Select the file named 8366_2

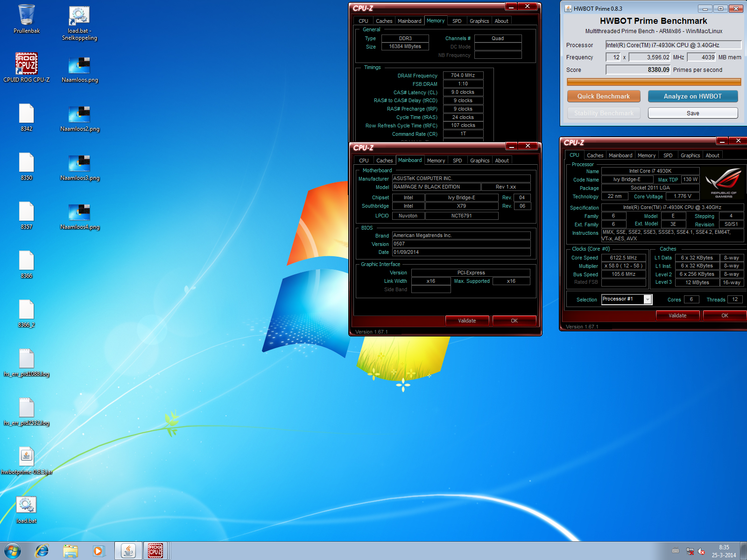[27, 313]
